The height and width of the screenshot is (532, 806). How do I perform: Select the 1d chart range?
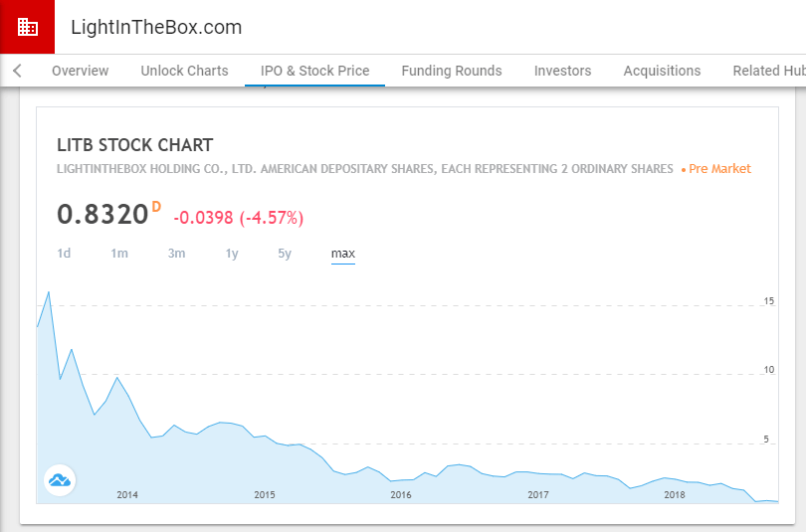pos(64,254)
